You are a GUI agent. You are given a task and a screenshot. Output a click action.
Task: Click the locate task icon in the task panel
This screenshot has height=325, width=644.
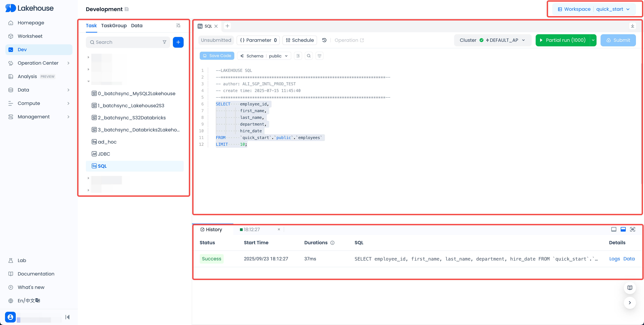coord(178,26)
